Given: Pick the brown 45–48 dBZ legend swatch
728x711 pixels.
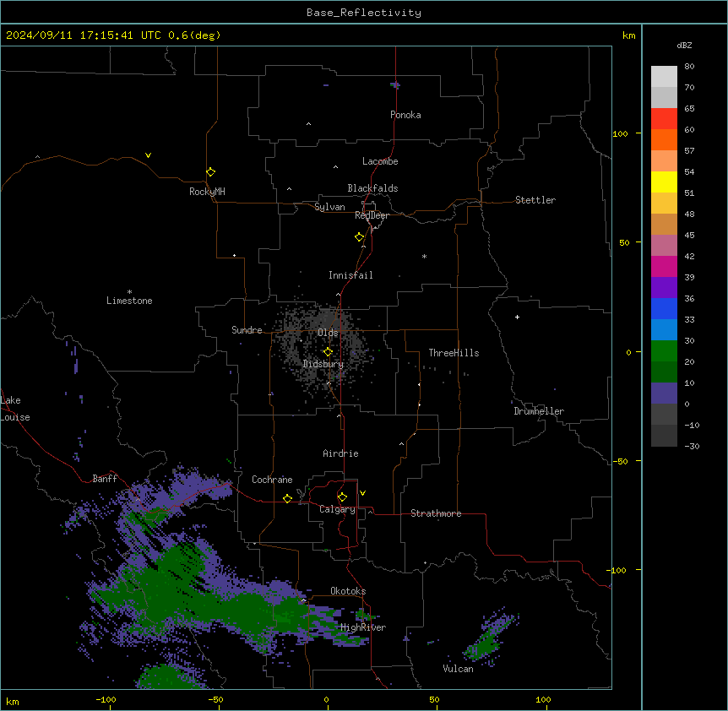Looking at the screenshot, I should [x=664, y=224].
